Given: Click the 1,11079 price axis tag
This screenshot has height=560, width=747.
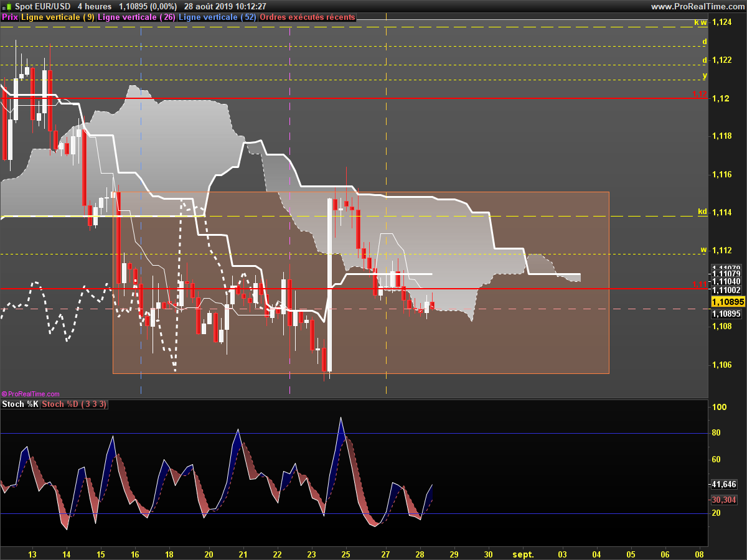Looking at the screenshot, I should click(726, 274).
